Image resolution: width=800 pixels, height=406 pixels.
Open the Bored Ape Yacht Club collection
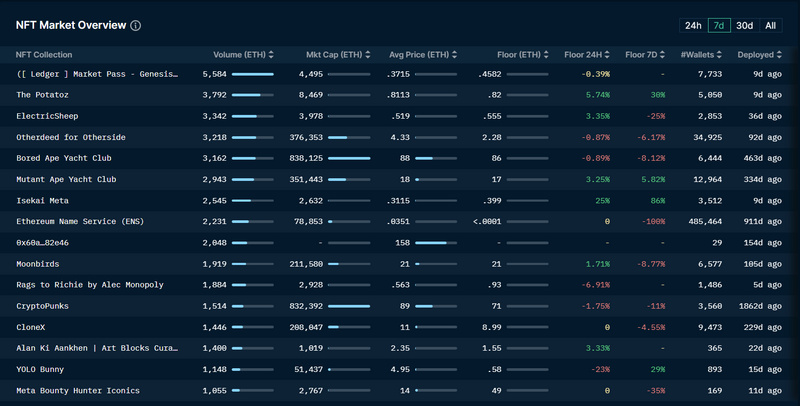pyautogui.click(x=64, y=158)
